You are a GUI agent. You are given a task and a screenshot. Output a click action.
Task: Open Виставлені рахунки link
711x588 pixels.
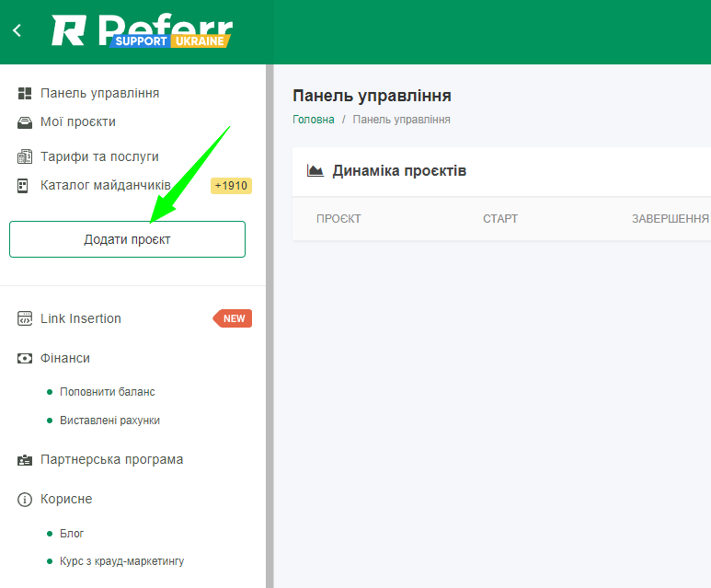point(109,421)
